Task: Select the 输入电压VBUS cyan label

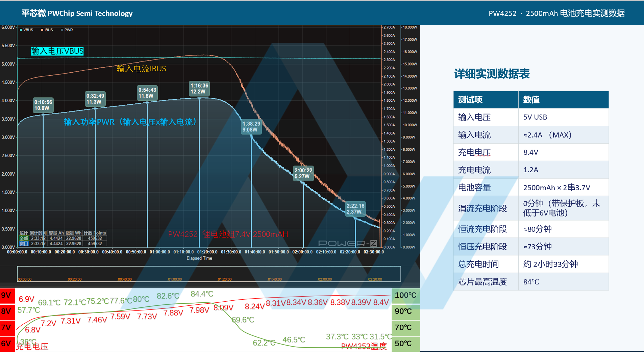Action: tap(57, 51)
